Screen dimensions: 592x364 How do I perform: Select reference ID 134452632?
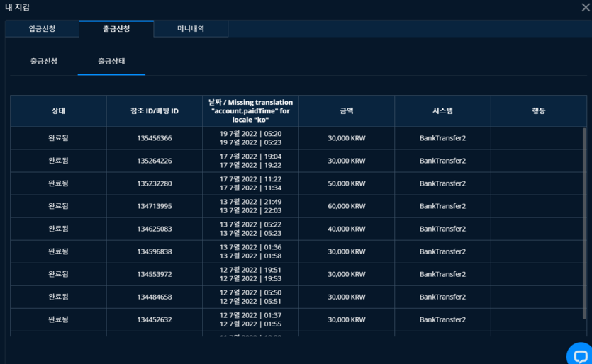pos(155,319)
